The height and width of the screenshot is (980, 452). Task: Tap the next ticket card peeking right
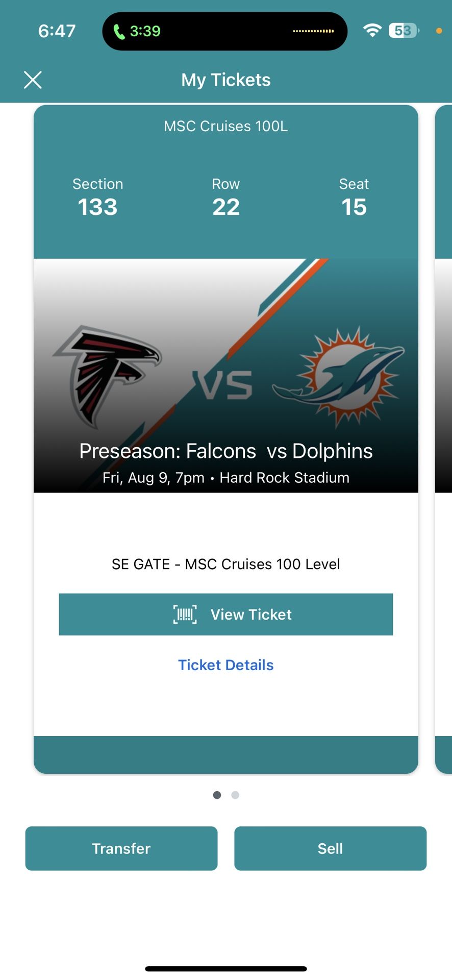(x=443, y=439)
